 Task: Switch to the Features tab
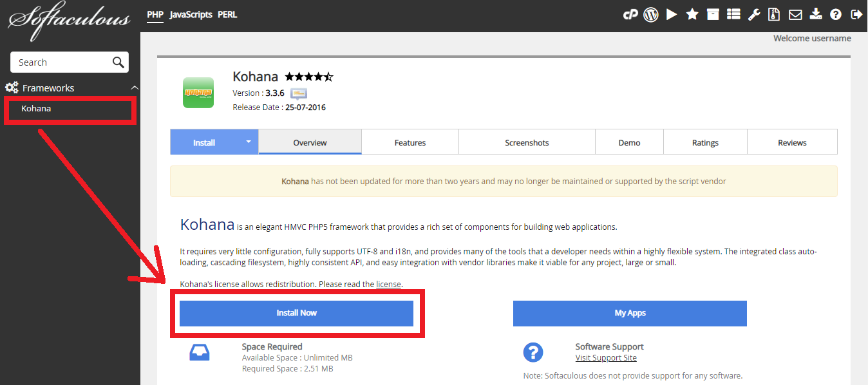pos(410,142)
